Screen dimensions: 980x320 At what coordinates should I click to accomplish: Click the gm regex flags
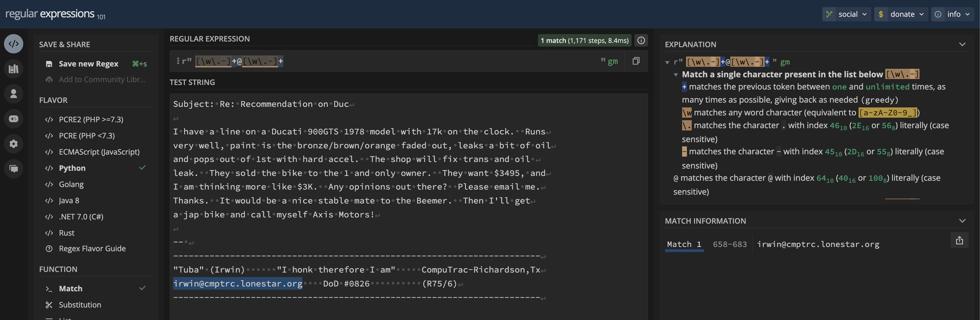(613, 61)
